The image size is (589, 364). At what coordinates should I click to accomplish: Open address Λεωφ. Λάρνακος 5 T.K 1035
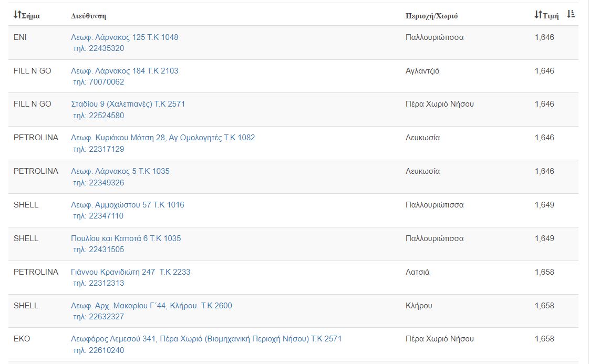coord(120,171)
